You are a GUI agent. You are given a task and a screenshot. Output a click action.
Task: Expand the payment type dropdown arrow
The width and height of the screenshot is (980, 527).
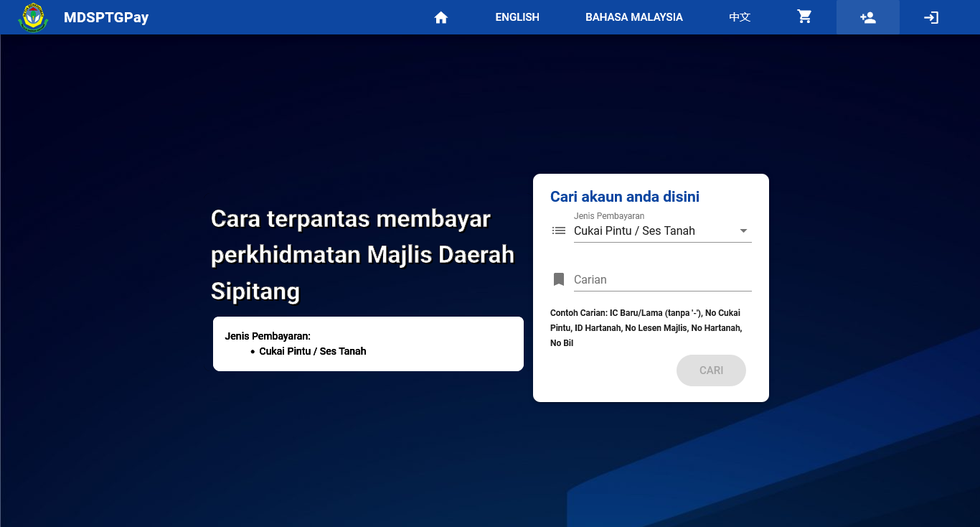(743, 230)
